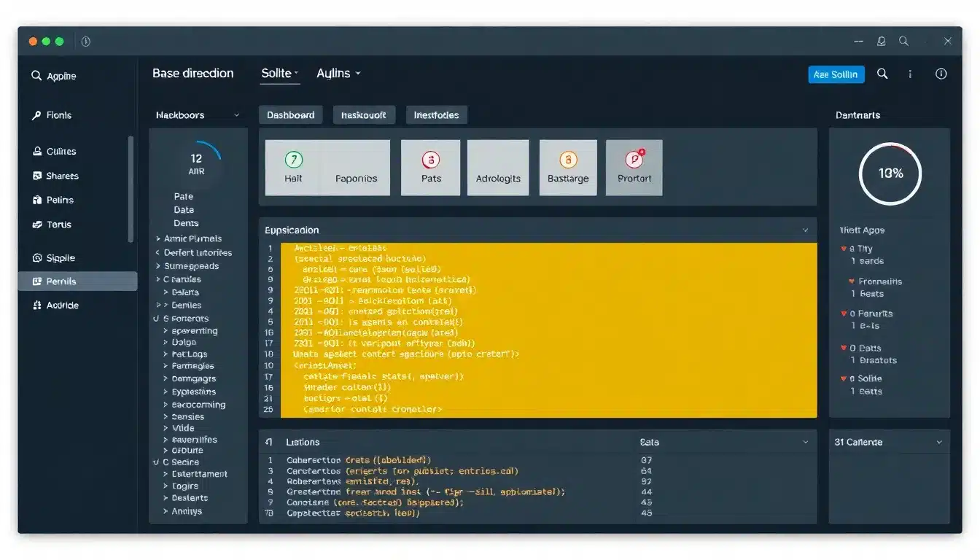Viewport: 980px width, 560px height.
Task: Click the 13% circular progress ring
Action: click(890, 174)
